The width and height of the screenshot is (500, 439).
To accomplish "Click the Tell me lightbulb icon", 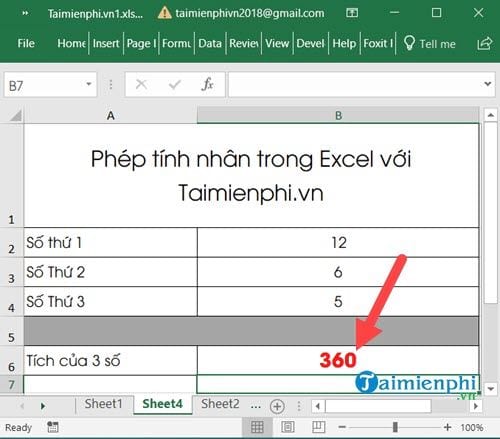I will (x=409, y=43).
